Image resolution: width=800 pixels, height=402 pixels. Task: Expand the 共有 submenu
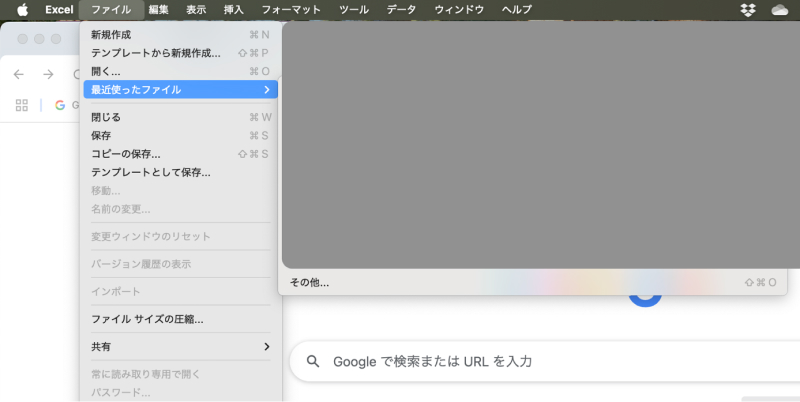click(181, 347)
